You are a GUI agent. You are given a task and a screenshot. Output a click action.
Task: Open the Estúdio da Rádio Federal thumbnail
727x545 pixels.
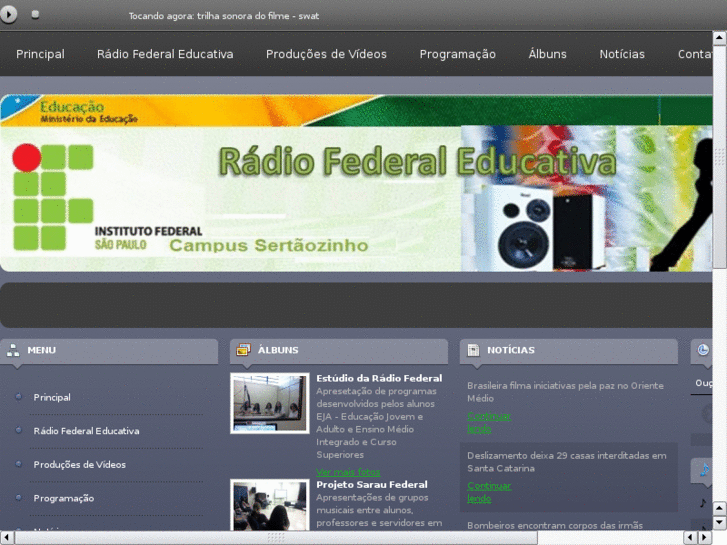(270, 403)
